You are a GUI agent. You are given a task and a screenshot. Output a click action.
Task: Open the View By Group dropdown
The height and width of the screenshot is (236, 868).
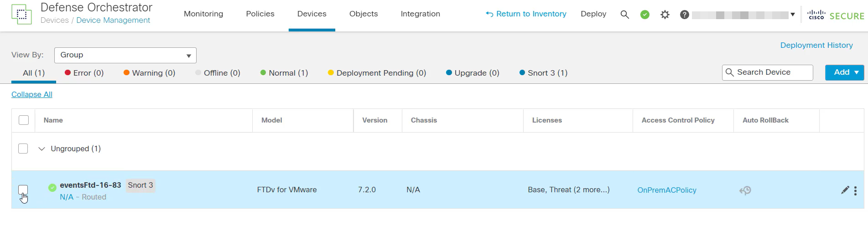click(125, 55)
